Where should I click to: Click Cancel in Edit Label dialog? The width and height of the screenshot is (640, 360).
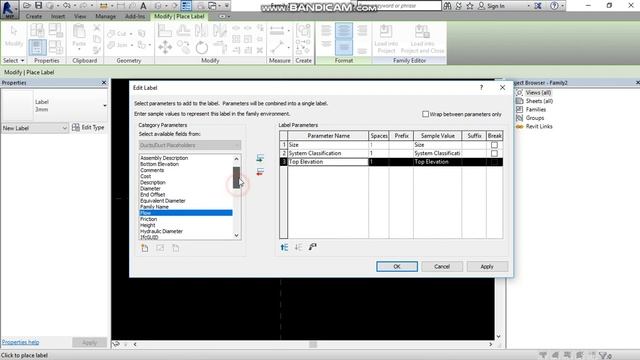coord(442,267)
